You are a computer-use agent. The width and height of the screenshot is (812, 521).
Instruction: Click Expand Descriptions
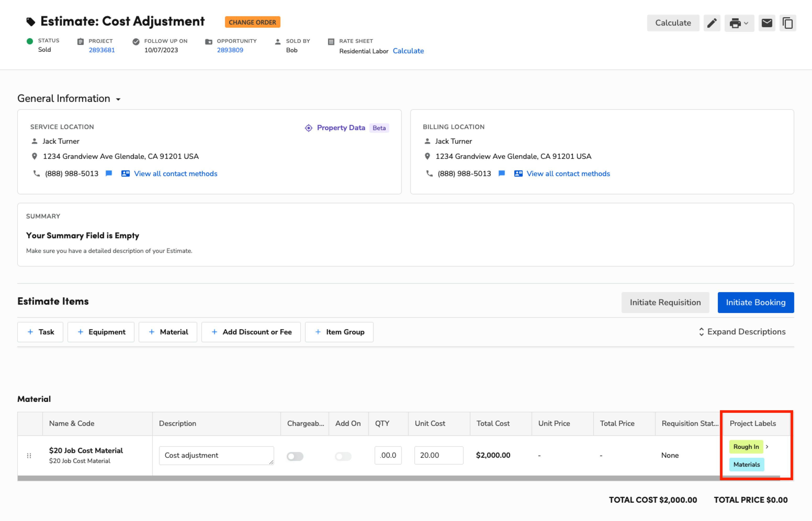coord(742,332)
